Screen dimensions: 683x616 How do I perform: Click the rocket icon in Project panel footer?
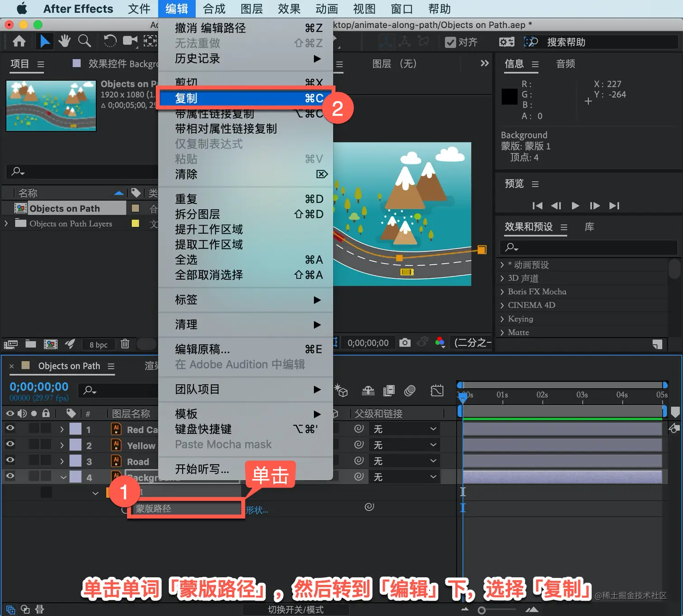(70, 344)
